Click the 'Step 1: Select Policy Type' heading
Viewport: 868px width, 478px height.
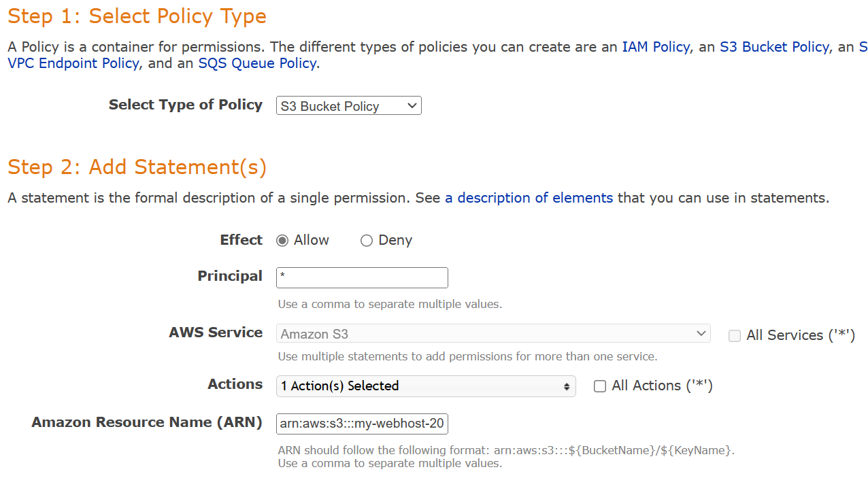(x=137, y=16)
